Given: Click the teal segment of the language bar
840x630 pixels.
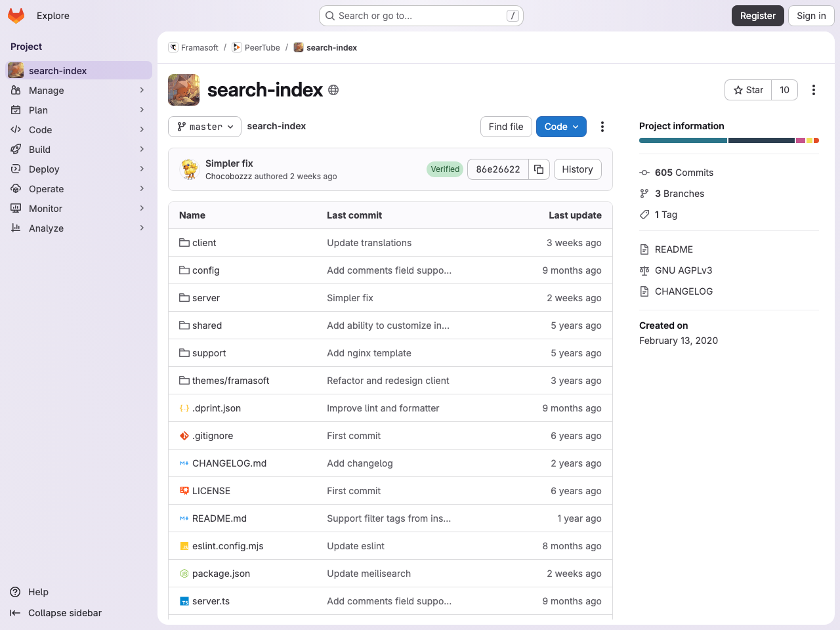Looking at the screenshot, I should 682,140.
